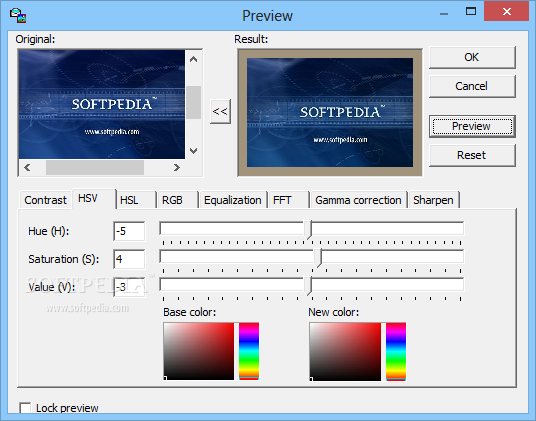Screen dimensions: 536x421
Task: Switch to the RGB tab
Action: click(x=177, y=200)
